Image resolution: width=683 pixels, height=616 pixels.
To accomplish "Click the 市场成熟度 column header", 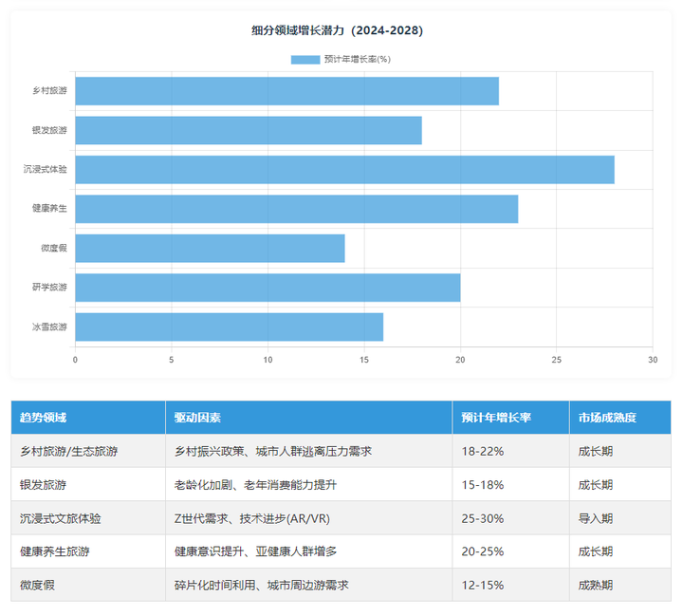I will point(620,418).
